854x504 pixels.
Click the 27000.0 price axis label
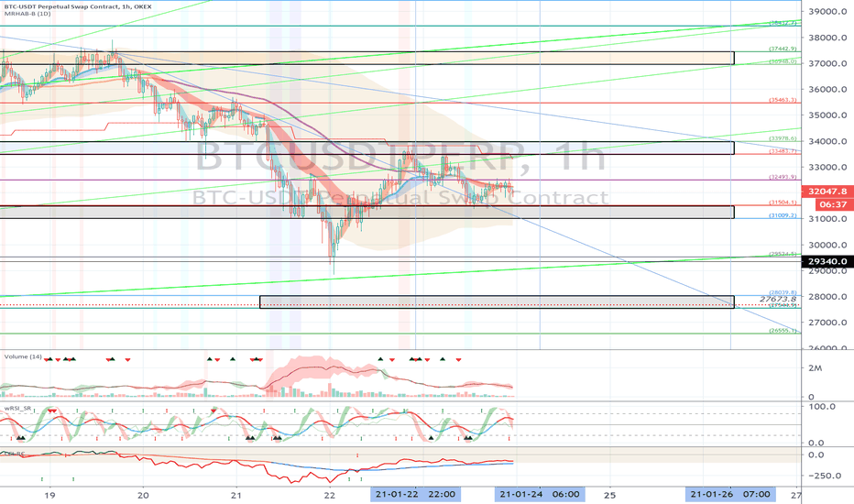[827, 323]
